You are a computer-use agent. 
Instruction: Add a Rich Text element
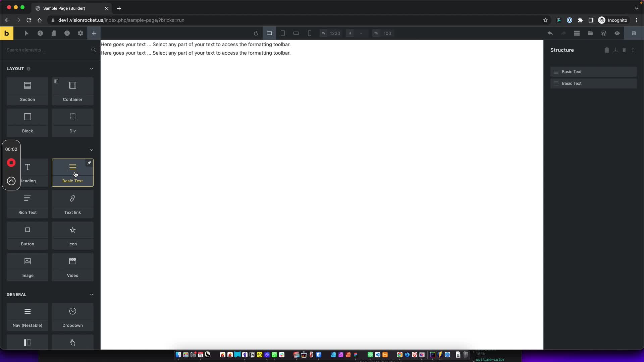28,204
